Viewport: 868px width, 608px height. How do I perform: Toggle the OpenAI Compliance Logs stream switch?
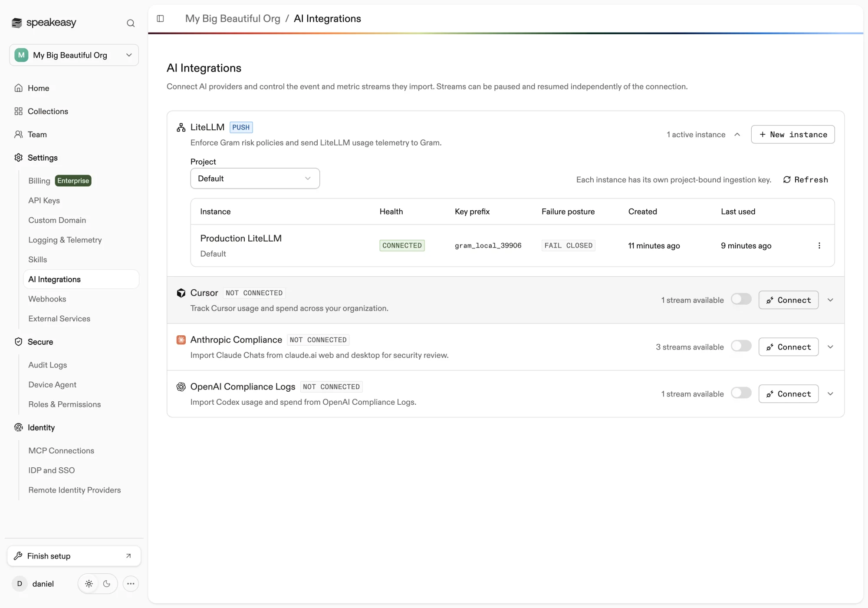click(x=741, y=393)
